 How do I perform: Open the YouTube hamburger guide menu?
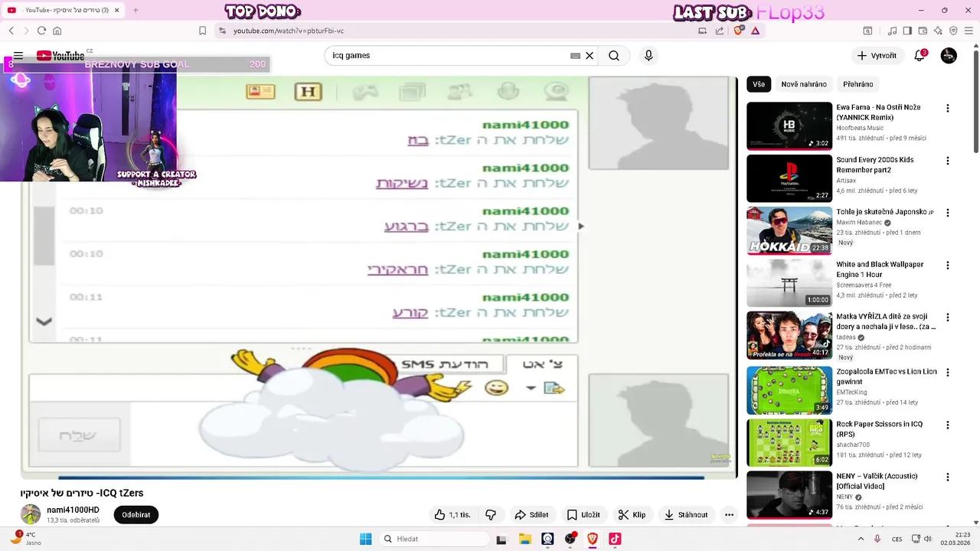18,56
